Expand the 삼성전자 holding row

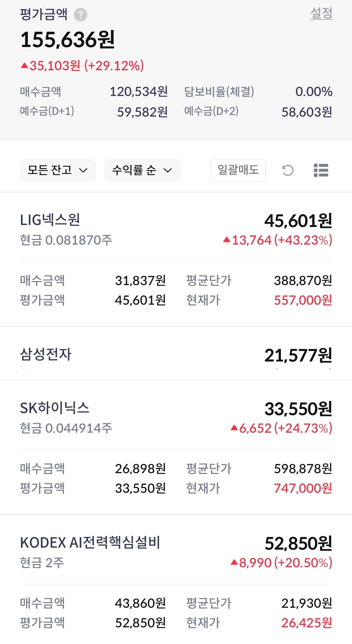(x=46, y=354)
